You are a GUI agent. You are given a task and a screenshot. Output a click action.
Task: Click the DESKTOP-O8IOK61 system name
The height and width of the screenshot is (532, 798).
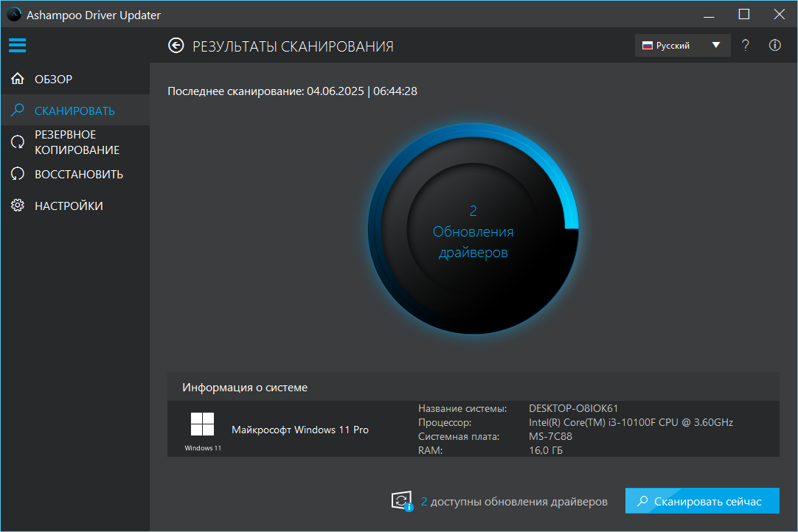pos(573,408)
